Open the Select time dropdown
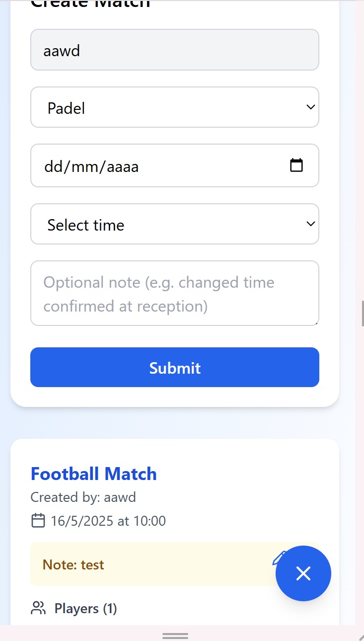Screen dimensions: 364x641 (175, 224)
